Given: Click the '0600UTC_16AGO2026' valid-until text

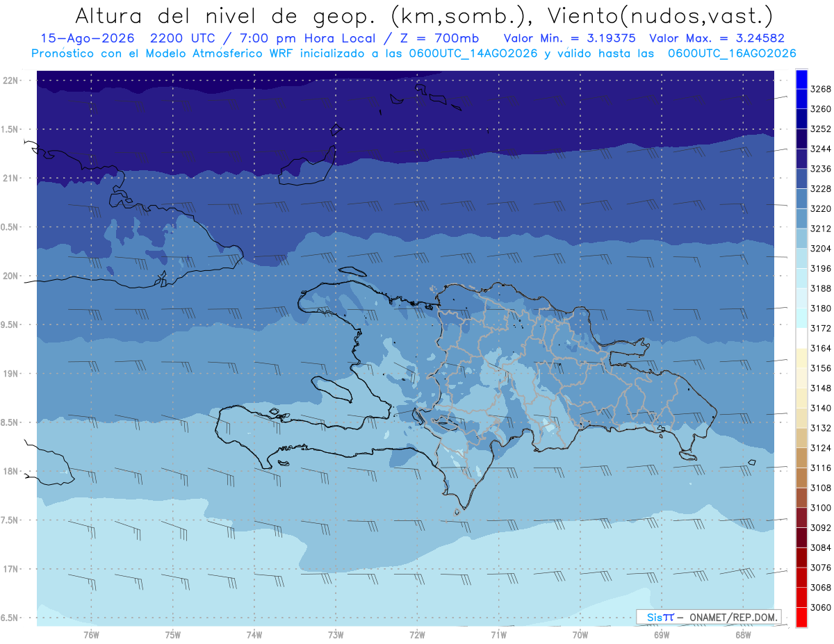Looking at the screenshot, I should coord(732,53).
